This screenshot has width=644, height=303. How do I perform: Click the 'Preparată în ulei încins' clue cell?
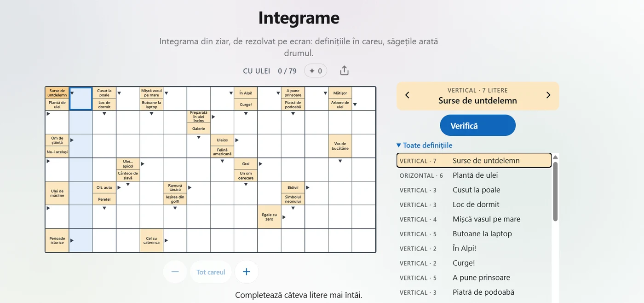pos(199,117)
